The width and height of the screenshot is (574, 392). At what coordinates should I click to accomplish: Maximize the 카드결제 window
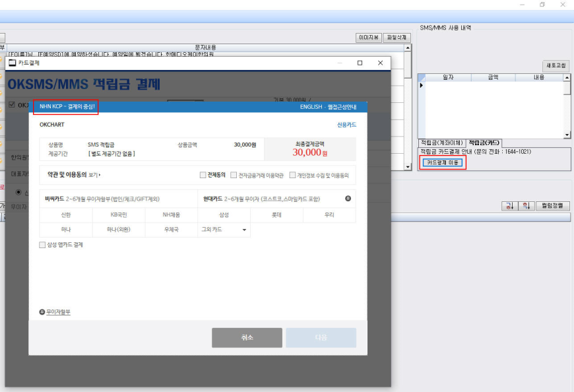click(x=360, y=63)
